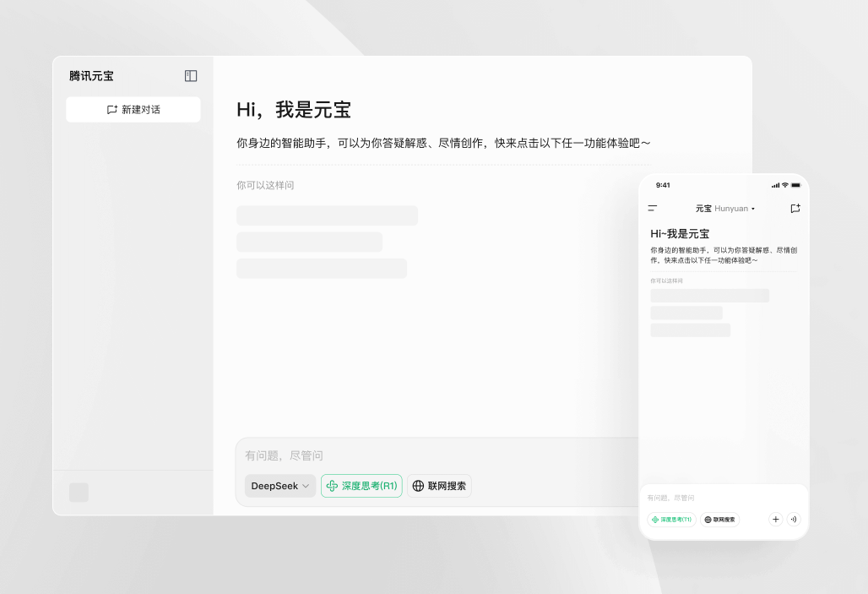868x594 pixels.
Task: Click the globe icon in 联网搜索 button
Action: coord(419,486)
